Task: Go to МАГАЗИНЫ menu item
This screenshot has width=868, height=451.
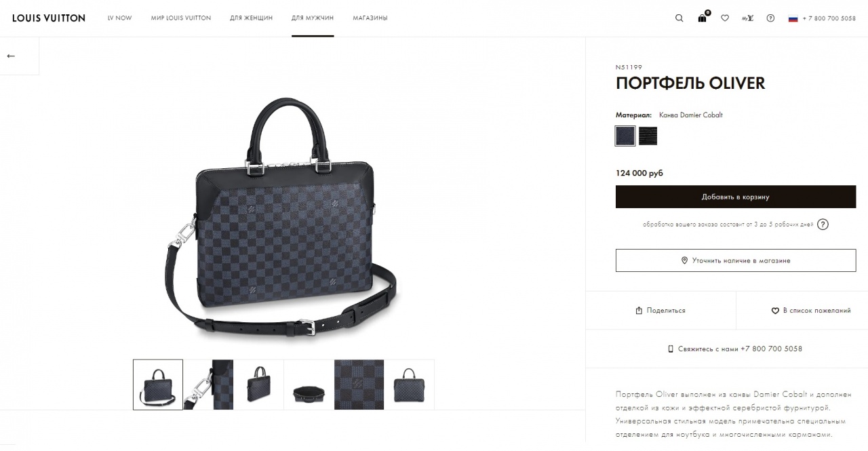Action: pyautogui.click(x=370, y=18)
